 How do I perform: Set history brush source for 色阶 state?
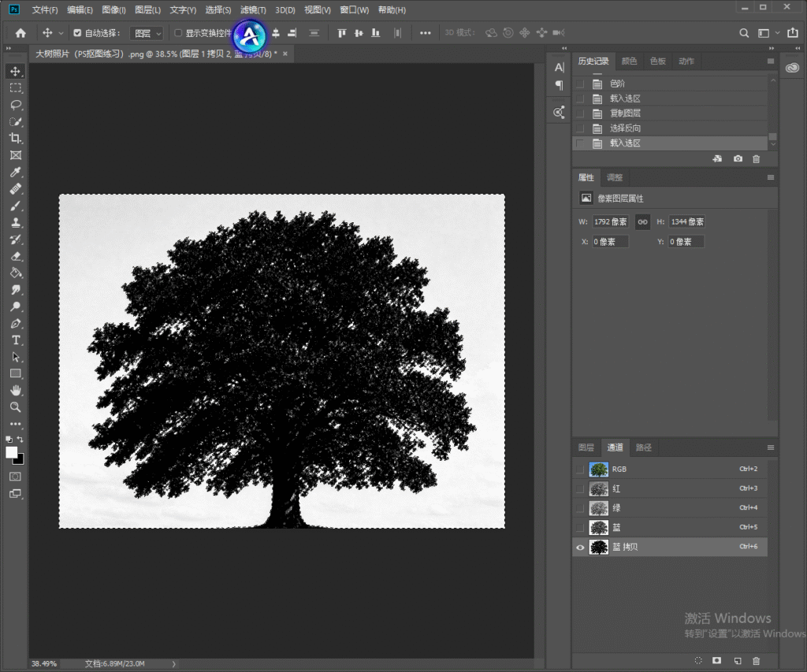tap(580, 84)
